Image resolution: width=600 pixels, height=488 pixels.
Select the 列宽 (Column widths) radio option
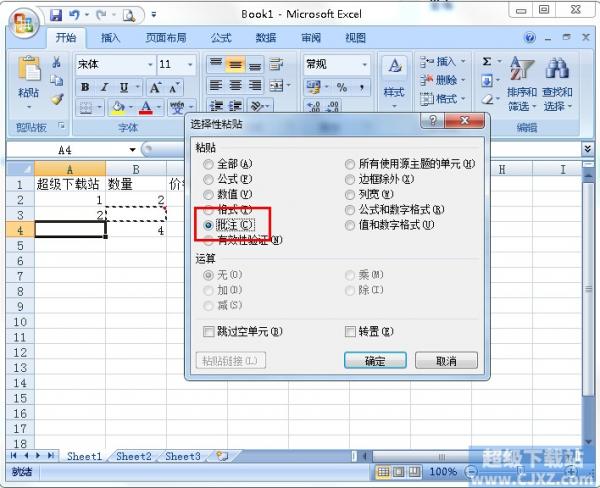pyautogui.click(x=350, y=194)
